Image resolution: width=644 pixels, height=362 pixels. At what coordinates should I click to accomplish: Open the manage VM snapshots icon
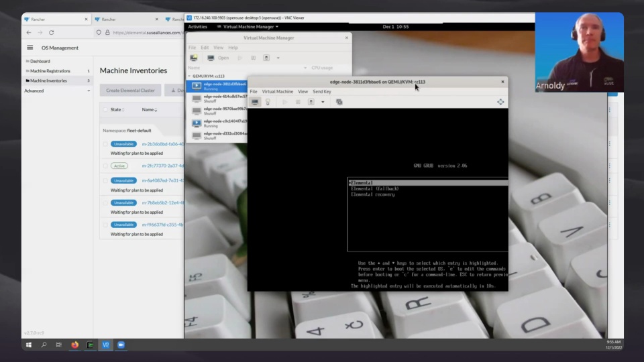[339, 102]
